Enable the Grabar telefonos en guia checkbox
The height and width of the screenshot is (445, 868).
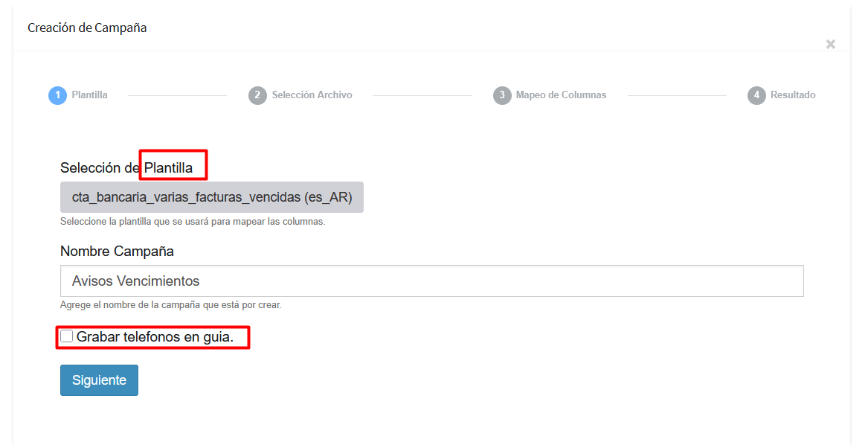coord(66,336)
